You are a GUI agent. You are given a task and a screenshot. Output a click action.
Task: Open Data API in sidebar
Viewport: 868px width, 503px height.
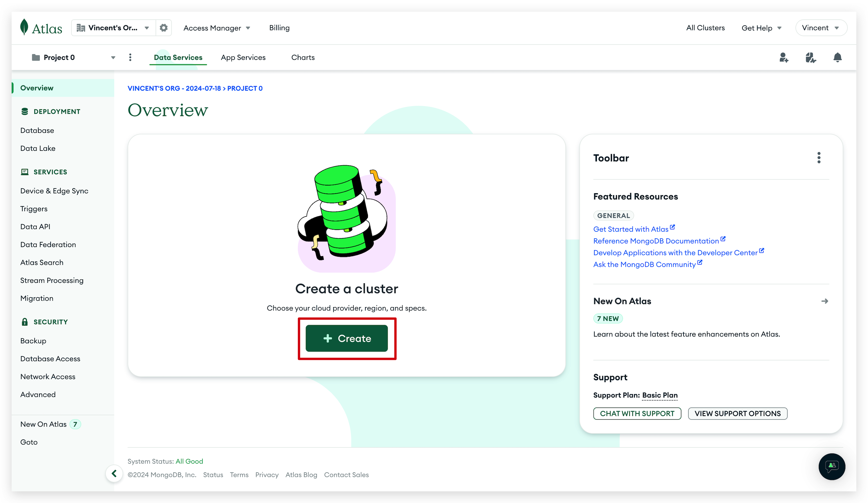[35, 226]
